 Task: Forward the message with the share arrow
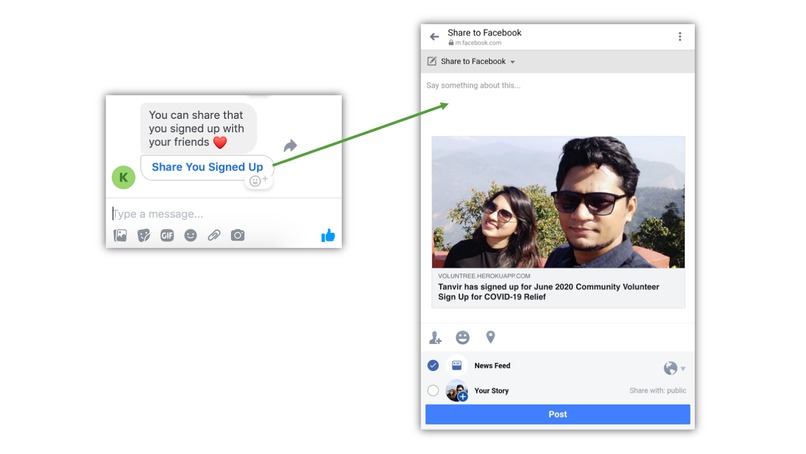290,146
